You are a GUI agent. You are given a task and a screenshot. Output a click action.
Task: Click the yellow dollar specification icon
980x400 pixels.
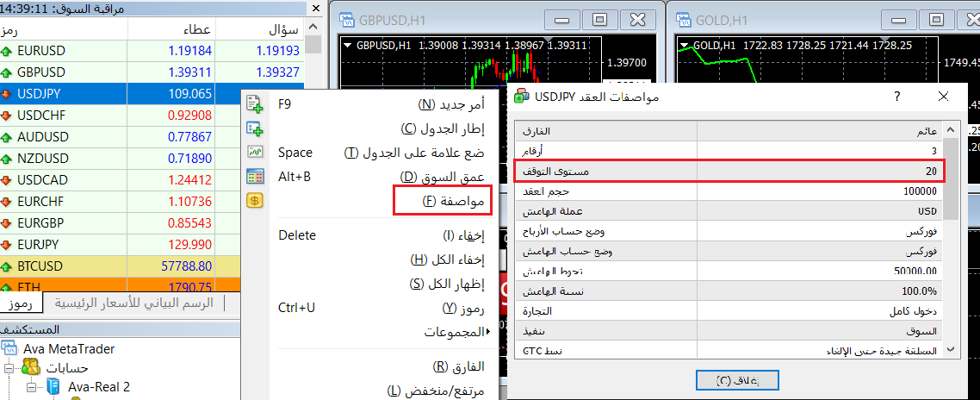[255, 201]
